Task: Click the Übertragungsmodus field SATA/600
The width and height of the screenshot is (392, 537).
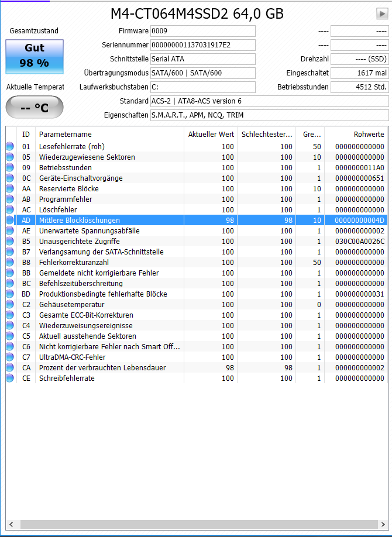Action: [203, 73]
